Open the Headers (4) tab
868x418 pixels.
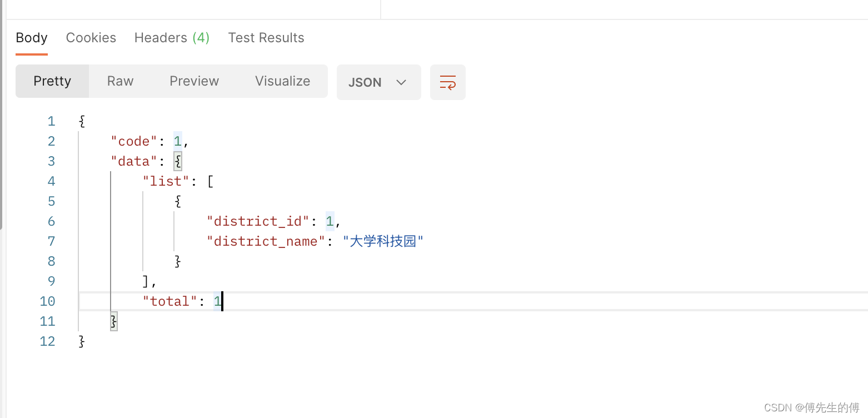pyautogui.click(x=172, y=38)
